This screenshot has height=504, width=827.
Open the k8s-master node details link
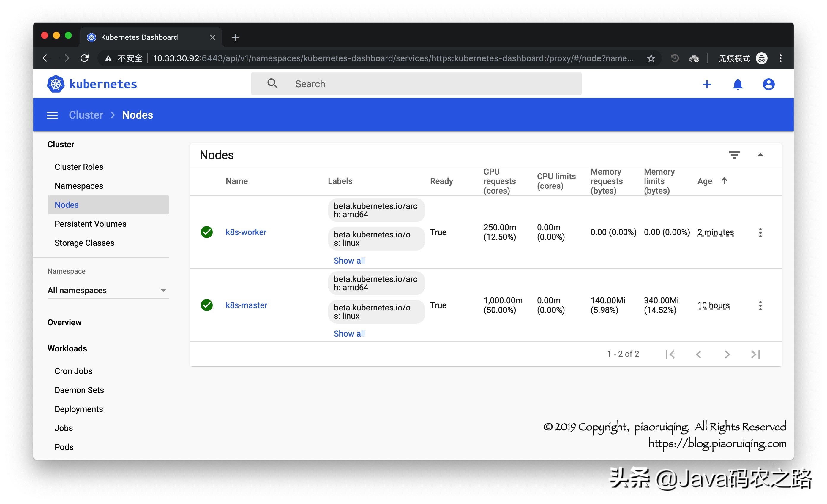(x=246, y=305)
